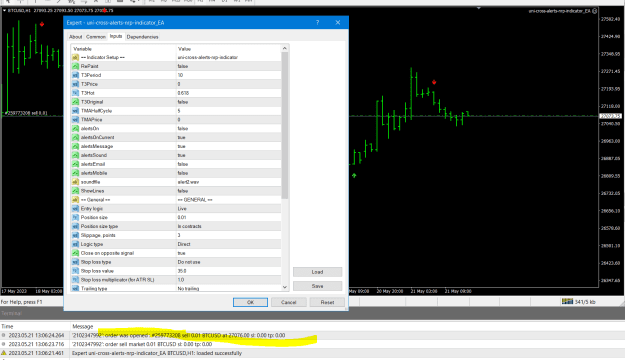Click the connection bars icon beside 341/5 kb
The height and width of the screenshot is (360, 625).
567,301
